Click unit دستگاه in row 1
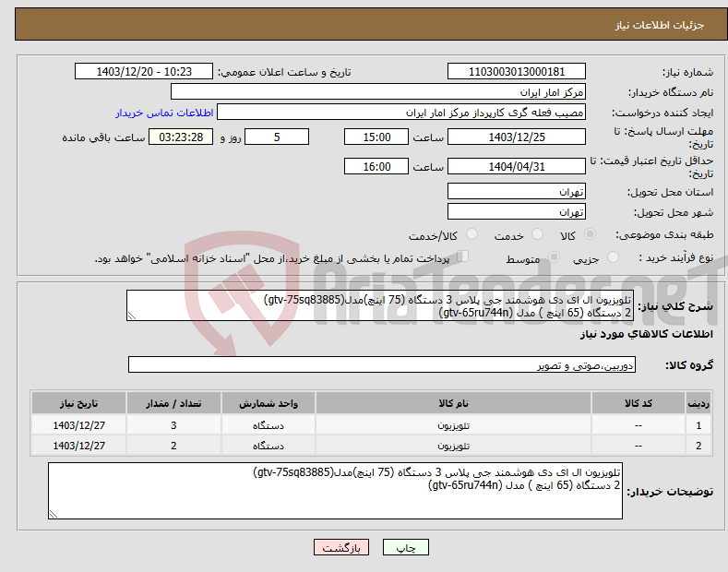Viewport: 728px width, 572px height. [x=269, y=425]
